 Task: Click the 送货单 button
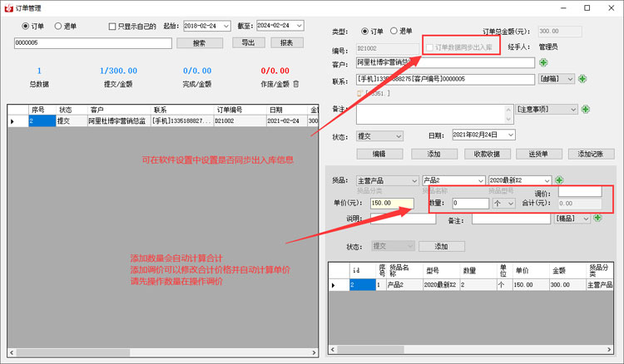click(539, 154)
